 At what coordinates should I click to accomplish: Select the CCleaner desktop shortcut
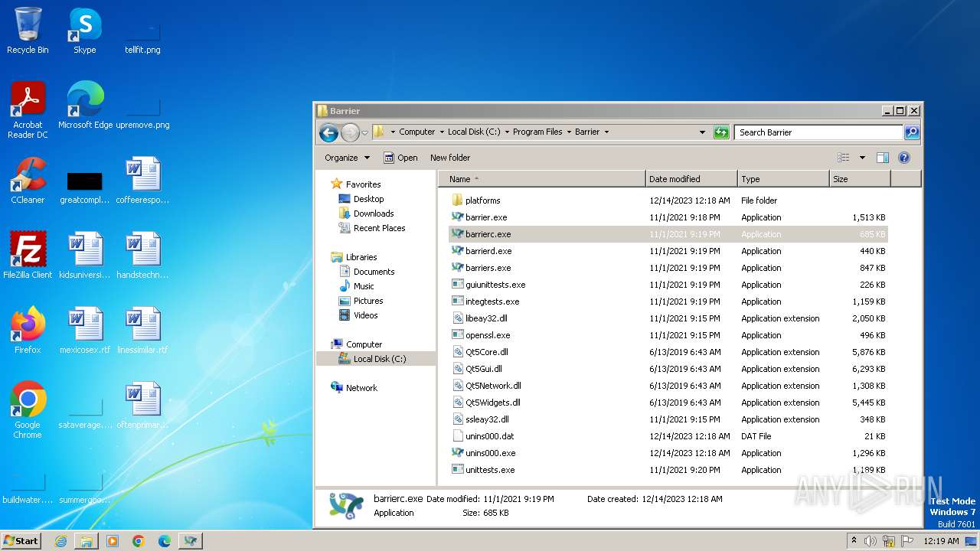point(28,181)
